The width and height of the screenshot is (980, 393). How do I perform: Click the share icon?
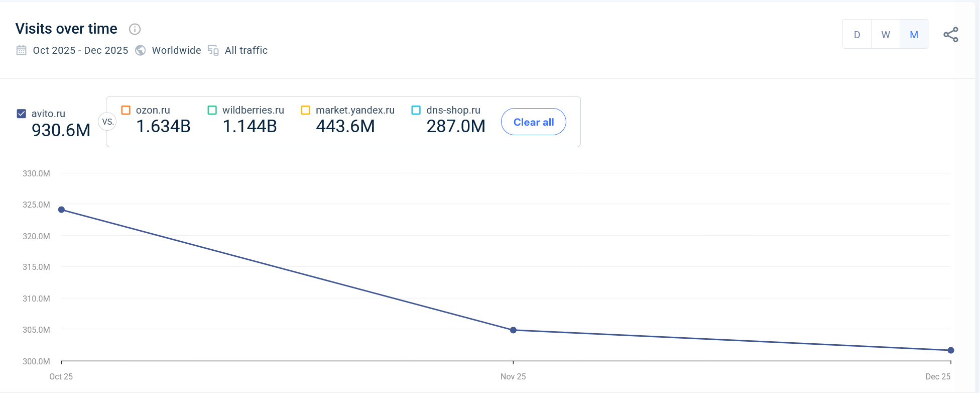point(950,35)
